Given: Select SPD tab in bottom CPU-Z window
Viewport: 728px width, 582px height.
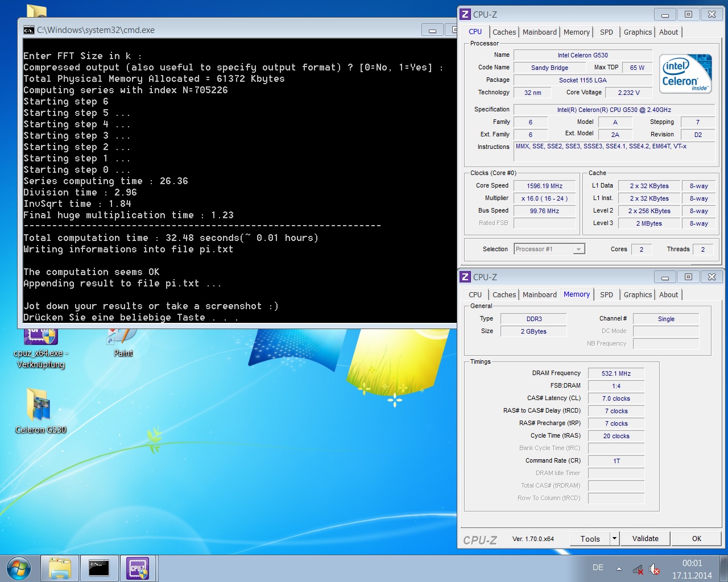Looking at the screenshot, I should click(607, 295).
